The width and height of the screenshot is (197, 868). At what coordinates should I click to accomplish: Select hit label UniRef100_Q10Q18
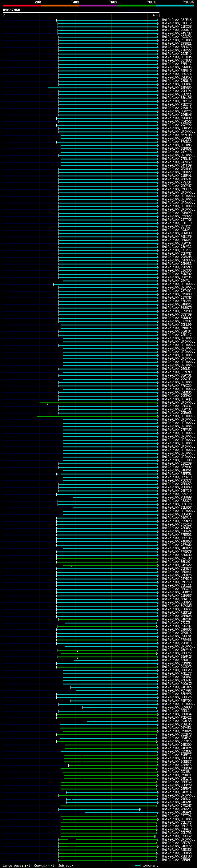tap(176, 108)
